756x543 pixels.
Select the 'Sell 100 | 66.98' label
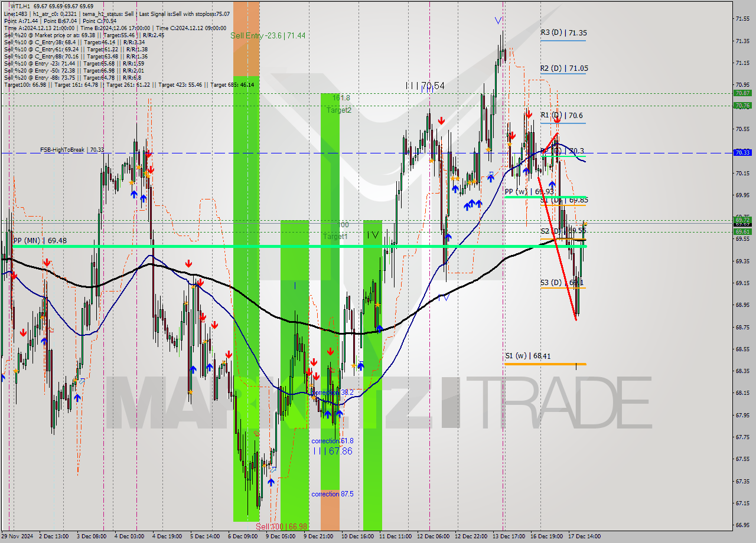point(281,526)
